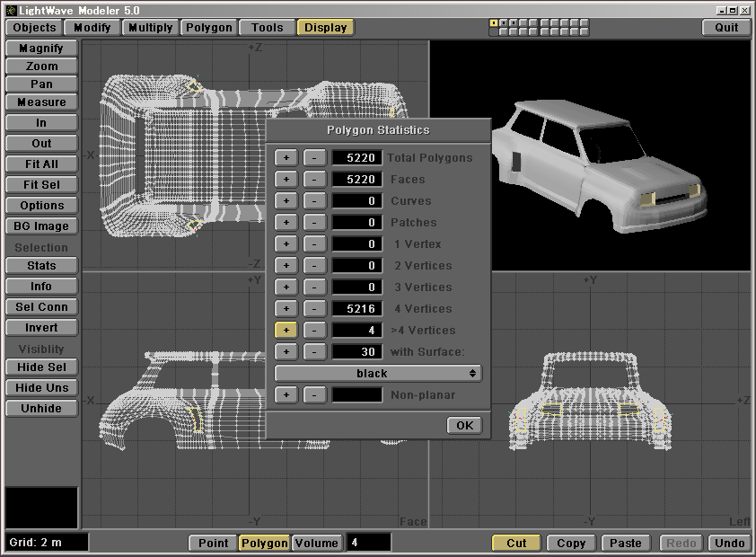Click the minus button for with Surface
This screenshot has height=557, width=756.
(x=313, y=351)
